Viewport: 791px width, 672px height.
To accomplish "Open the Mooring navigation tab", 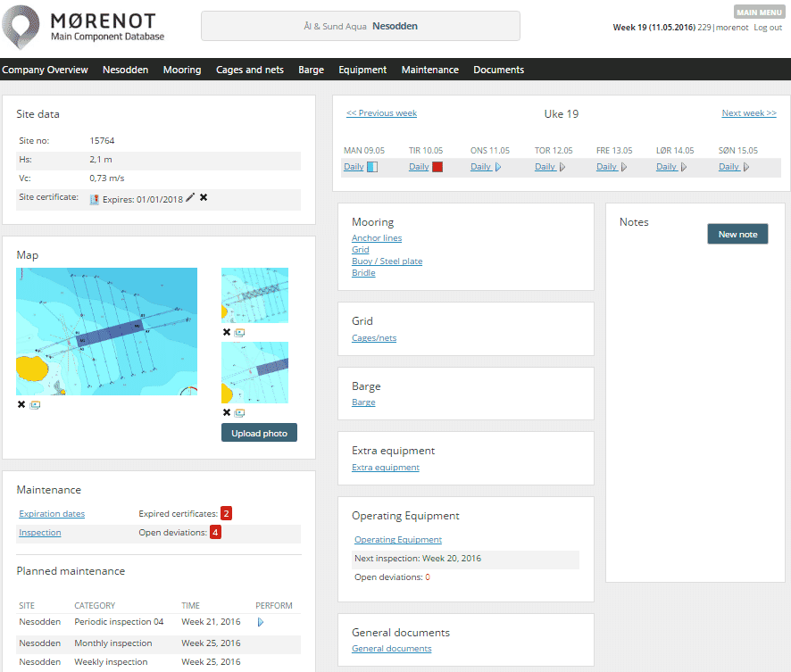I will point(182,70).
